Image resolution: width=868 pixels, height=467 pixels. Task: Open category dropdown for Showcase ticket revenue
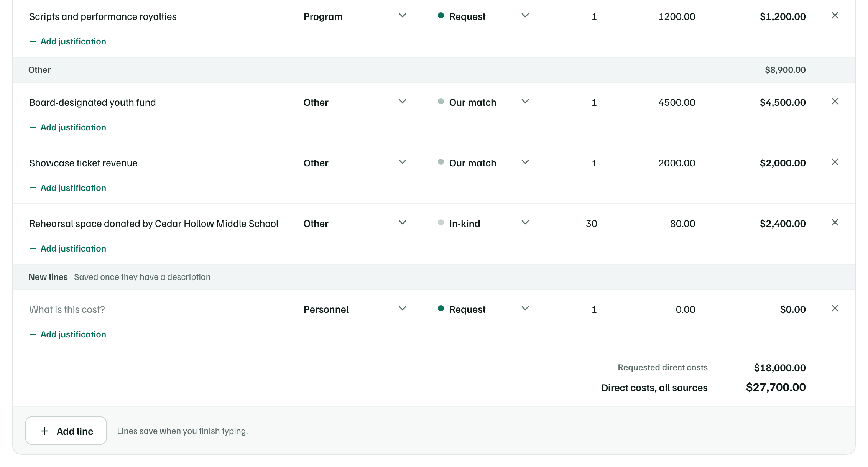355,163
